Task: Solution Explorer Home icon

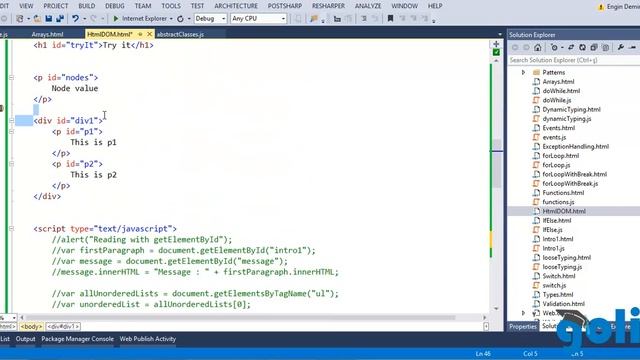Action: (x=538, y=47)
